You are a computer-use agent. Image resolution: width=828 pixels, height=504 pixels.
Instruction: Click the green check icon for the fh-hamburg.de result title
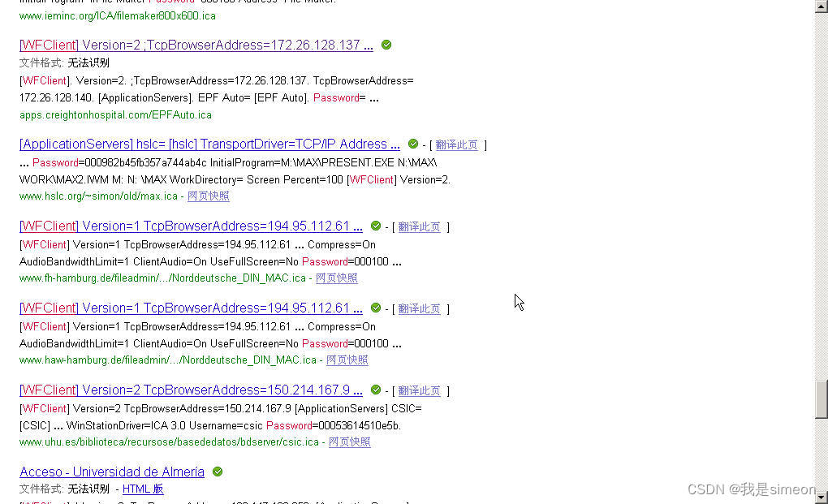coord(376,226)
